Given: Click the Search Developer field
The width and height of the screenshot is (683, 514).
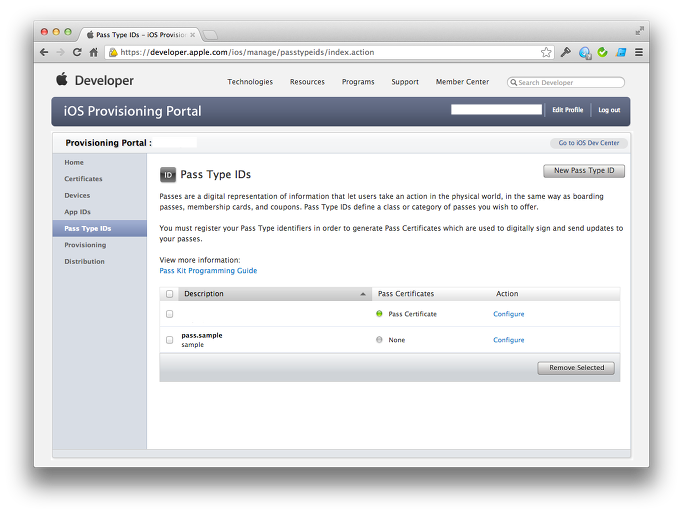Looking at the screenshot, I should point(566,82).
